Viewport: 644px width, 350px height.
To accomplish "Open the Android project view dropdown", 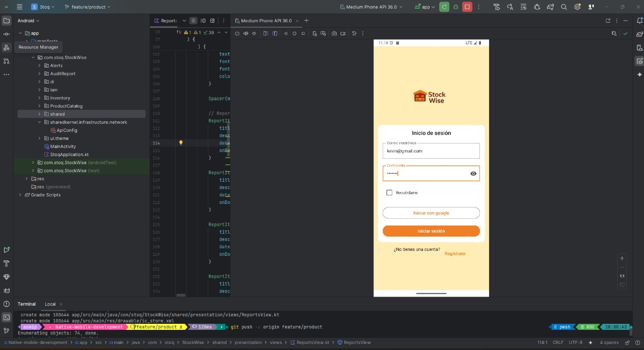I will (28, 21).
